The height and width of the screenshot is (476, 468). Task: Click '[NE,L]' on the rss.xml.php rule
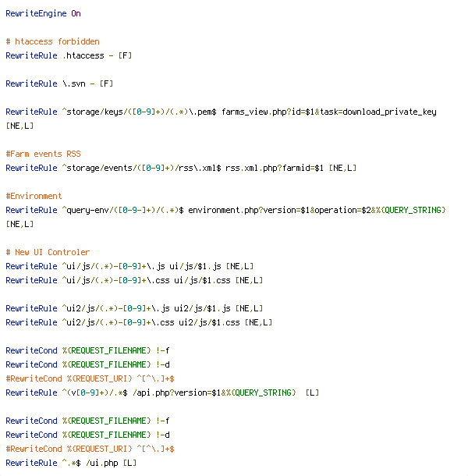tap(342, 168)
